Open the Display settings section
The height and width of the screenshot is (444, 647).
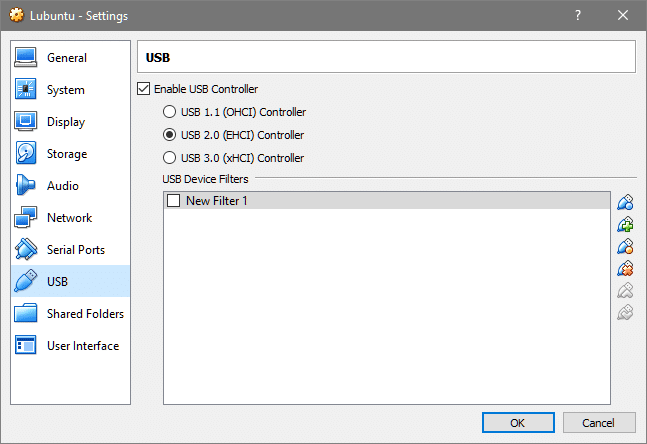tap(70, 122)
